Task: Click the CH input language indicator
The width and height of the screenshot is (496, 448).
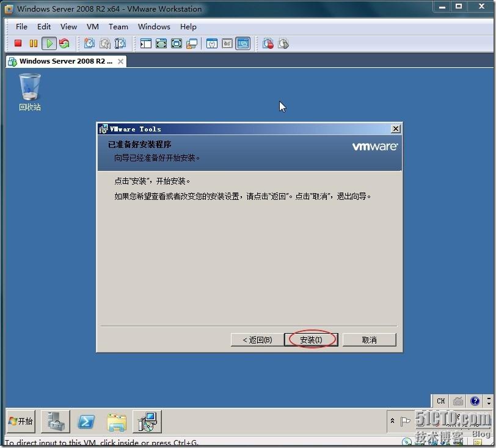Action: coord(440,401)
